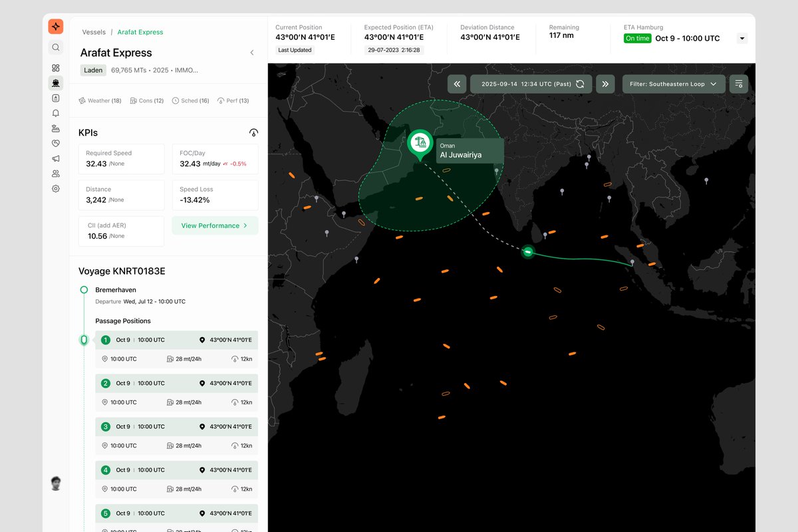
Task: Click the Last Updated chip
Action: [295, 50]
